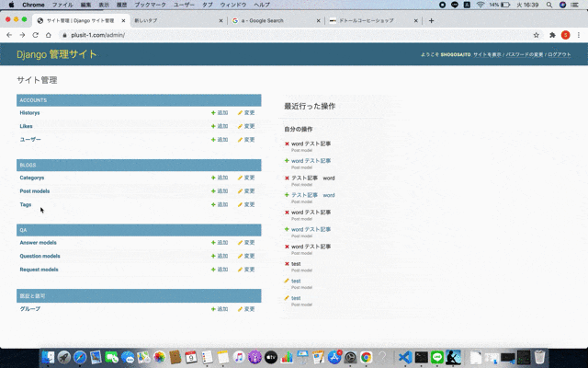Open the グループ model list

30,309
